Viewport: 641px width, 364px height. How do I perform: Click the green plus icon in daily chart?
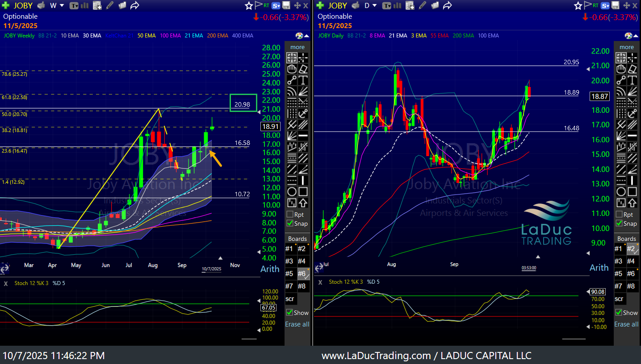(x=320, y=5)
